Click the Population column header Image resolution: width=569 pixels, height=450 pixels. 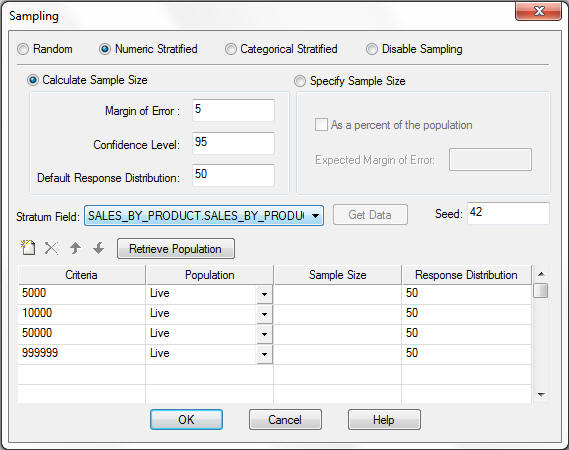(209, 275)
